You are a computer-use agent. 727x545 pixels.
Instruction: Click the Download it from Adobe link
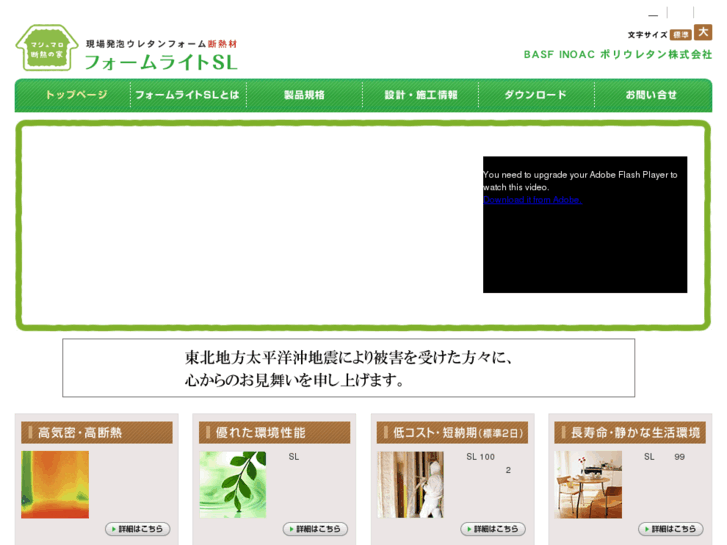(x=532, y=200)
